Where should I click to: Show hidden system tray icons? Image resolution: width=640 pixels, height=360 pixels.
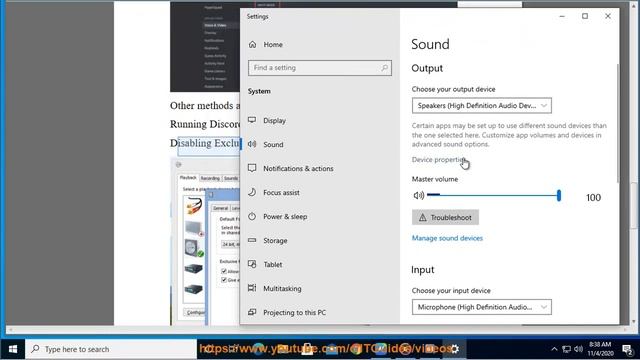coord(554,349)
